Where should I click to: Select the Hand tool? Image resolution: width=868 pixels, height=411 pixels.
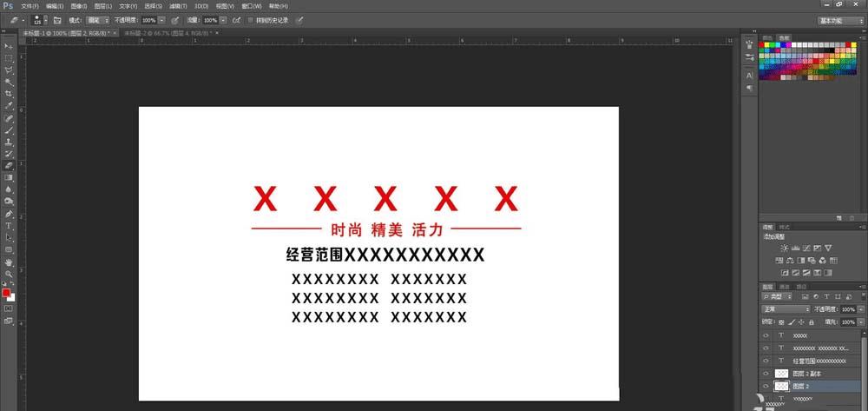9,262
